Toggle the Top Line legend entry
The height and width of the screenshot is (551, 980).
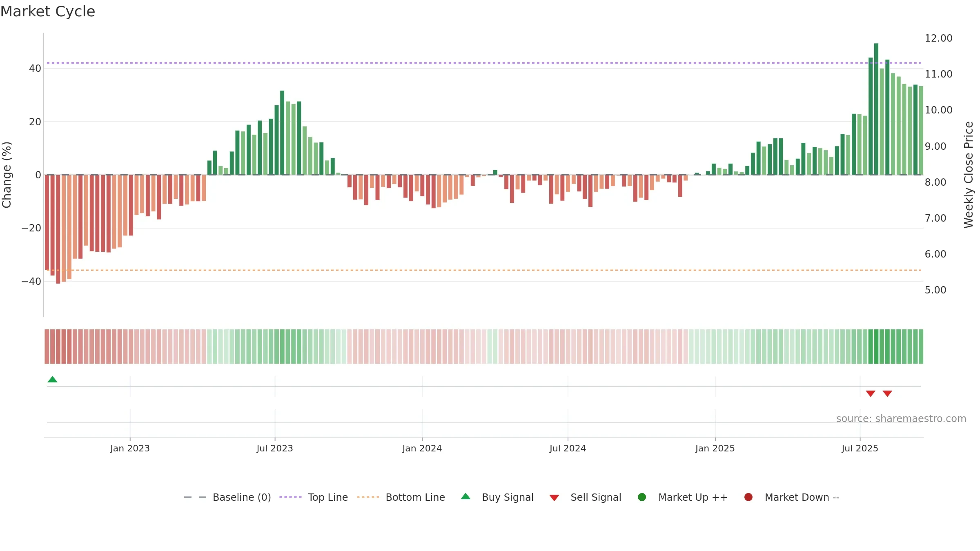[314, 498]
